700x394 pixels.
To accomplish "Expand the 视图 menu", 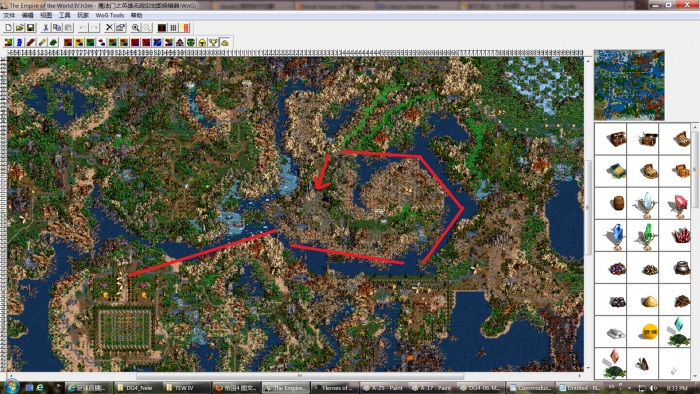I will (46, 15).
